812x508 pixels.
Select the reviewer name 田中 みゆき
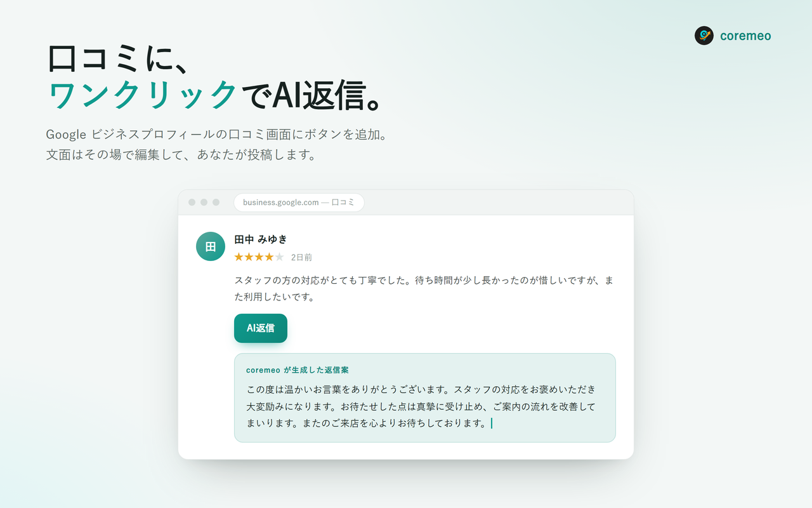[261, 239]
